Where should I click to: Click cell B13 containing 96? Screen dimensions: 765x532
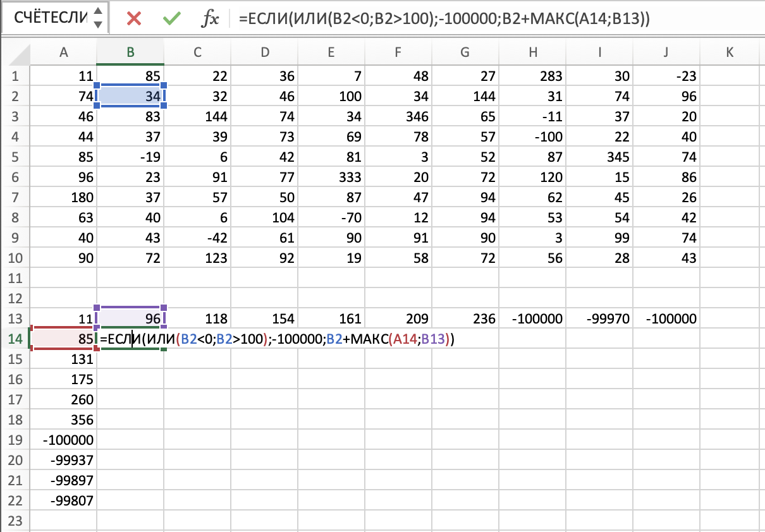click(130, 319)
